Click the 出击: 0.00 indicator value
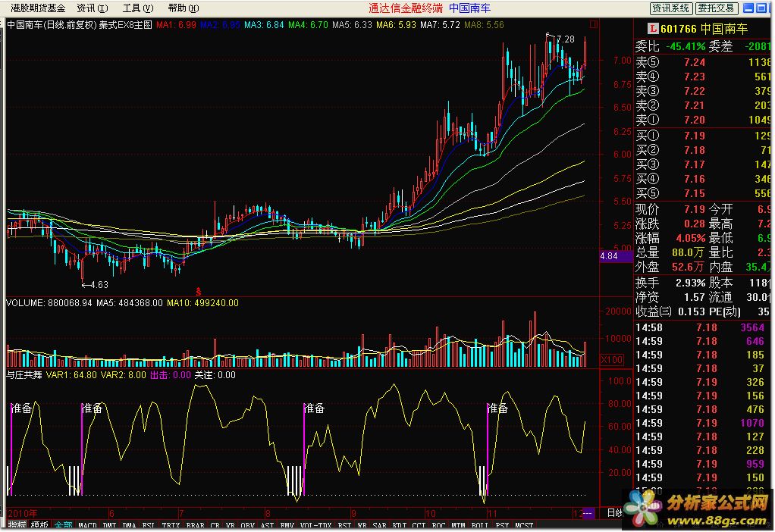This screenshot has height=532, width=775. (x=170, y=375)
